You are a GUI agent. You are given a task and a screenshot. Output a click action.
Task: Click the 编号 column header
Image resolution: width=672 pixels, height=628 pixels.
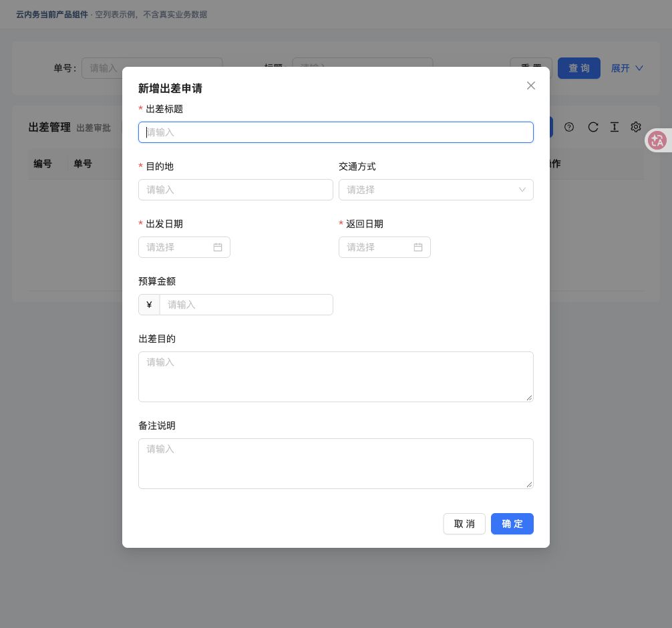tap(43, 164)
